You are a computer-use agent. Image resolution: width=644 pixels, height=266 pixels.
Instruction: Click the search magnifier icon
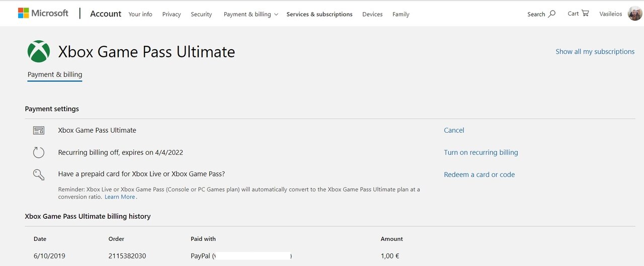(x=552, y=14)
